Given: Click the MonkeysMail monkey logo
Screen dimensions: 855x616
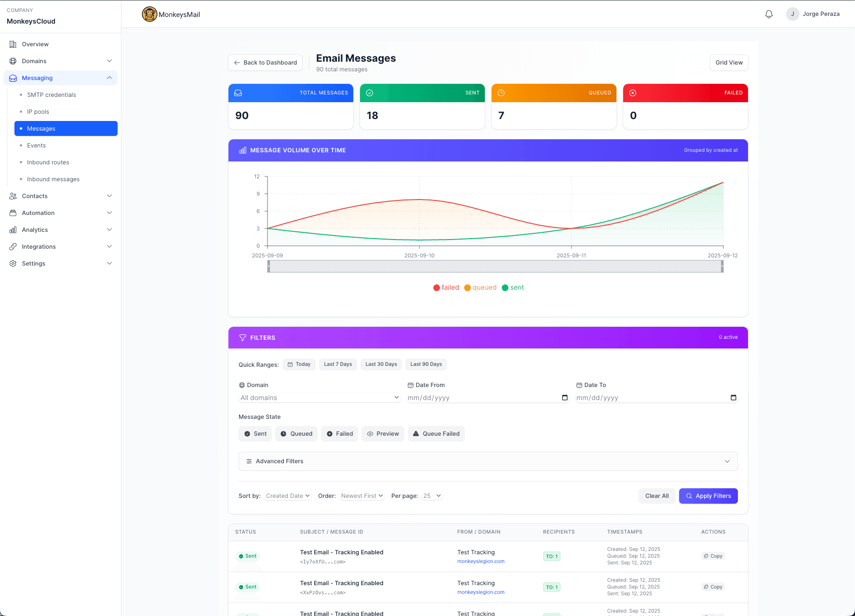Looking at the screenshot, I should click(x=149, y=14).
